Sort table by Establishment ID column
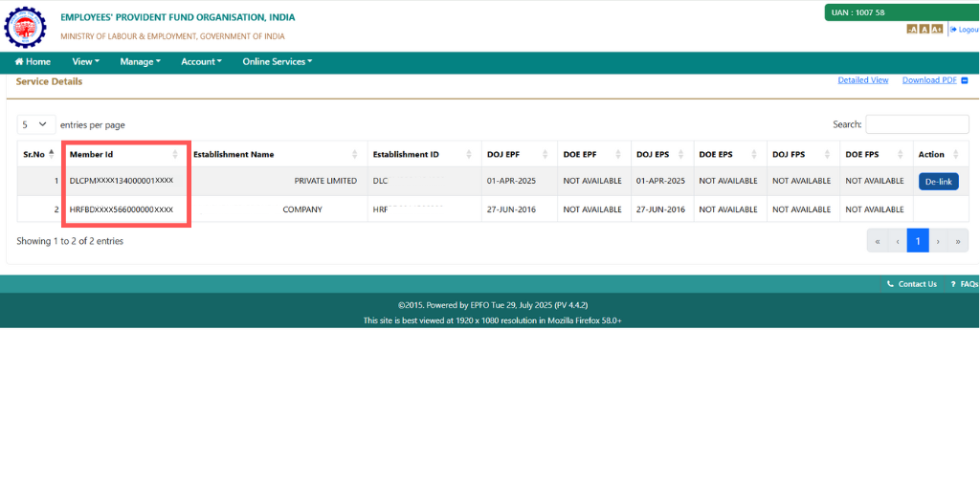This screenshot has width=980, height=483. [424, 154]
